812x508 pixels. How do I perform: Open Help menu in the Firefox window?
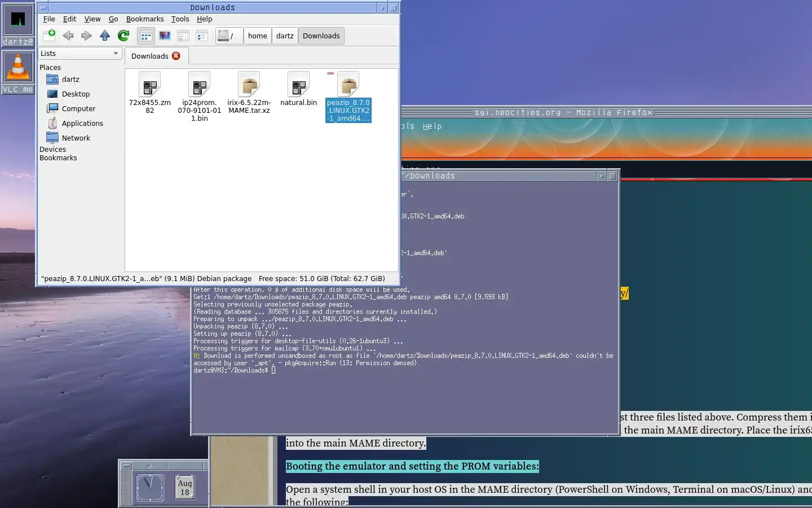(433, 126)
